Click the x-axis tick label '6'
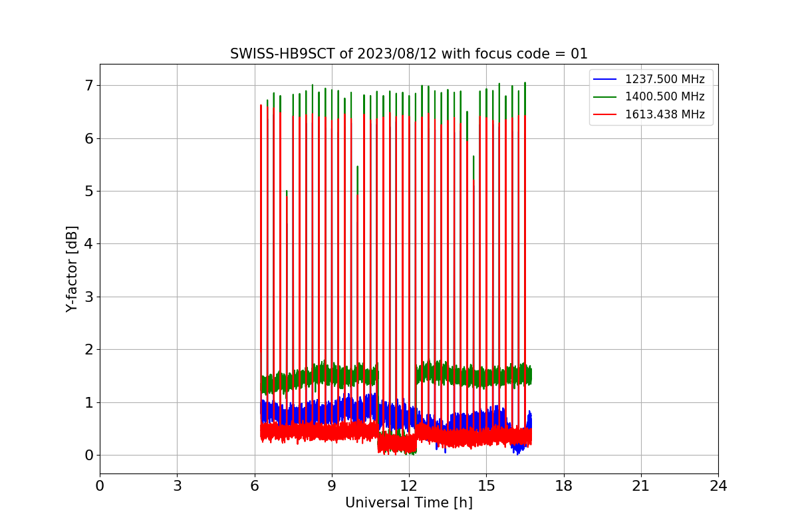This screenshot has width=798, height=532. [254, 486]
